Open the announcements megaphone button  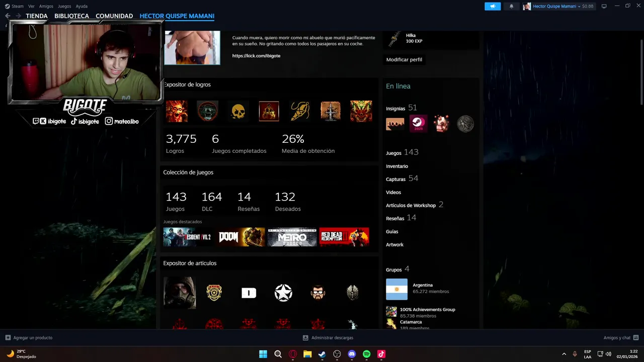(x=493, y=6)
